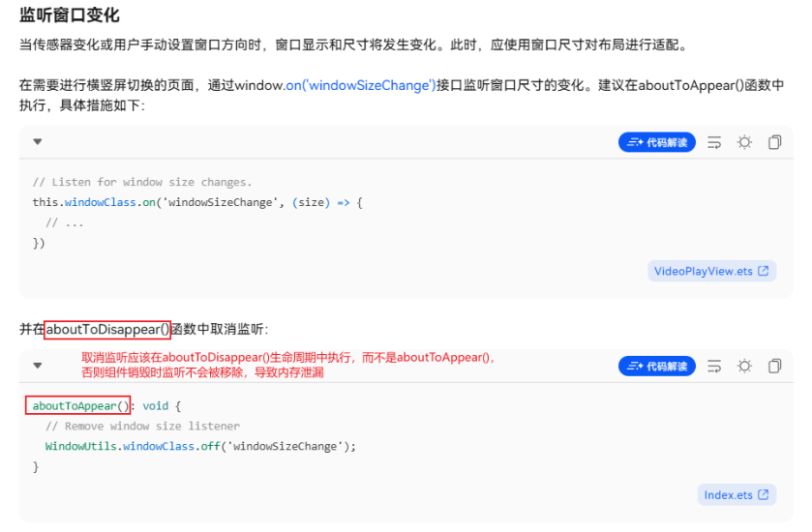Collapse the first code block with 'Listen for window size changes'

(38, 142)
